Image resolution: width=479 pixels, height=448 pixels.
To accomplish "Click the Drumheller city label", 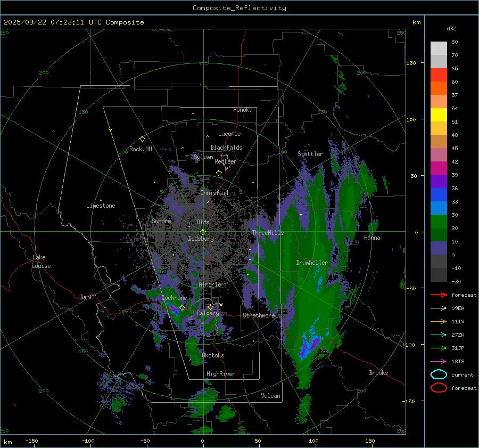I will (x=312, y=263).
